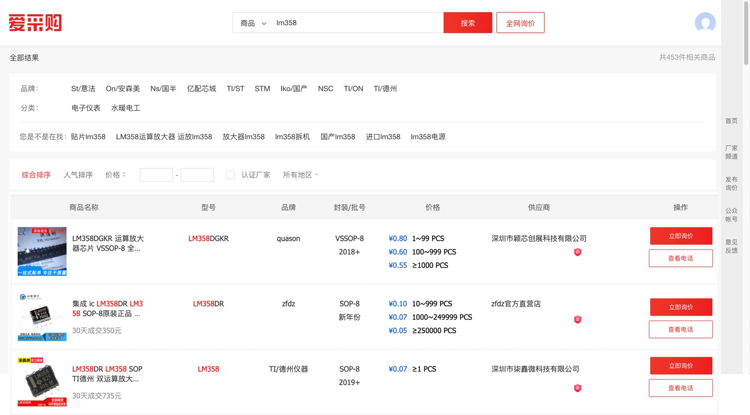
Task: Filter by brand STM
Action: [262, 88]
